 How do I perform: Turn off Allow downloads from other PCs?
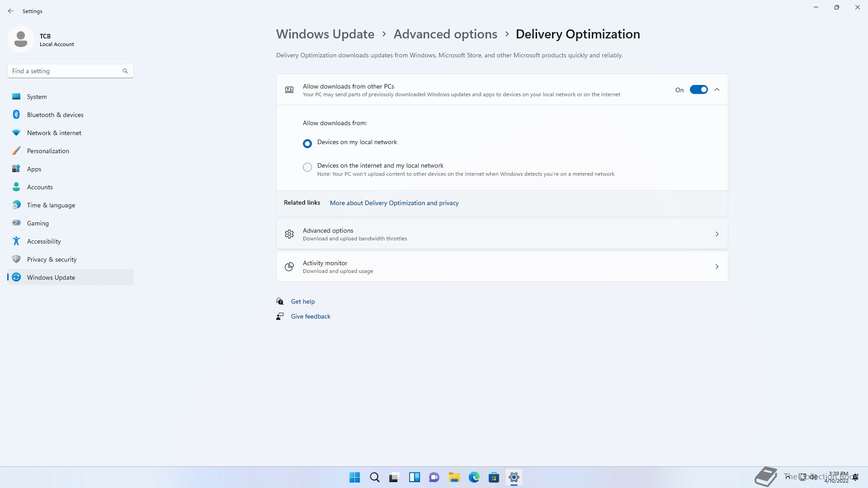[x=698, y=89]
